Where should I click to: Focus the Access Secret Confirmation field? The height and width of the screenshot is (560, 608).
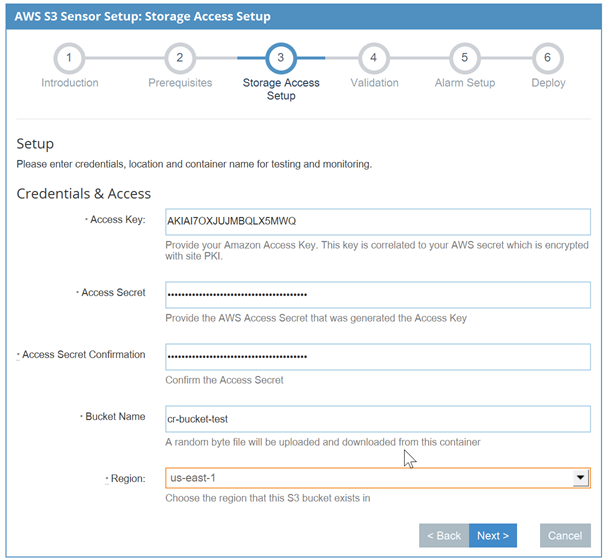(x=378, y=357)
